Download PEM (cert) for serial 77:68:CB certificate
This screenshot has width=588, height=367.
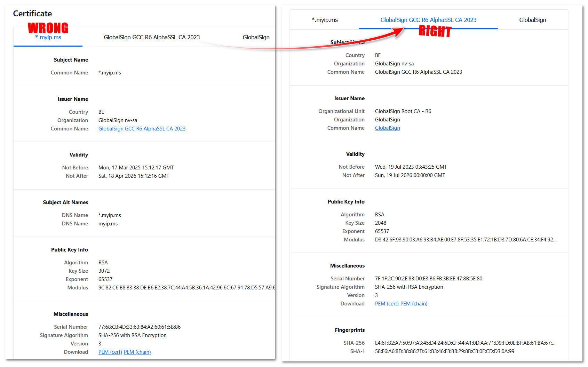(x=110, y=352)
